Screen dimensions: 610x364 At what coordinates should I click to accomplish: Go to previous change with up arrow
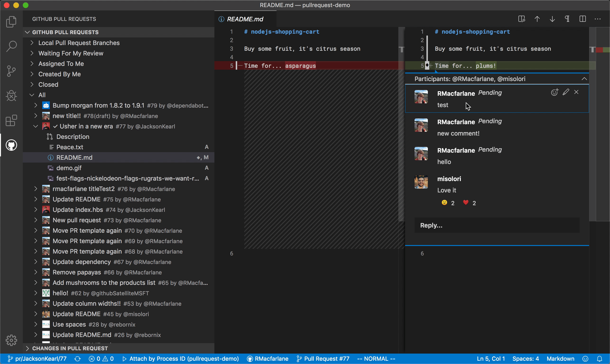pos(537,19)
